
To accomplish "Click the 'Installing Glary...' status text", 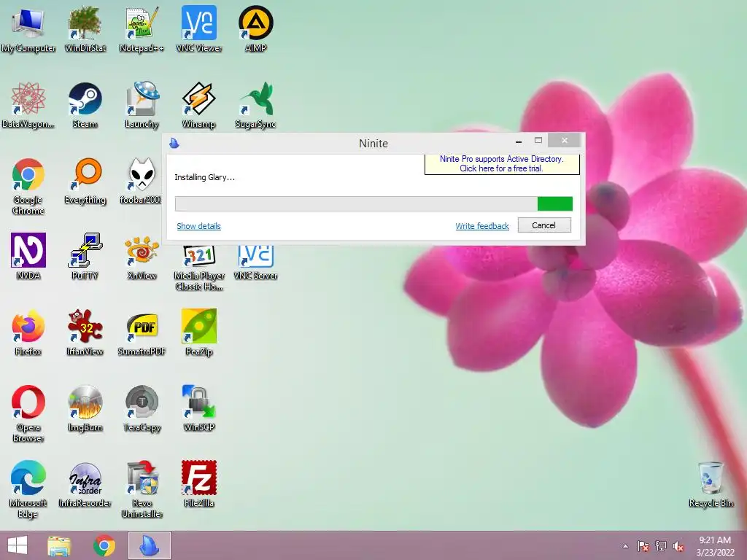I will 204,177.
